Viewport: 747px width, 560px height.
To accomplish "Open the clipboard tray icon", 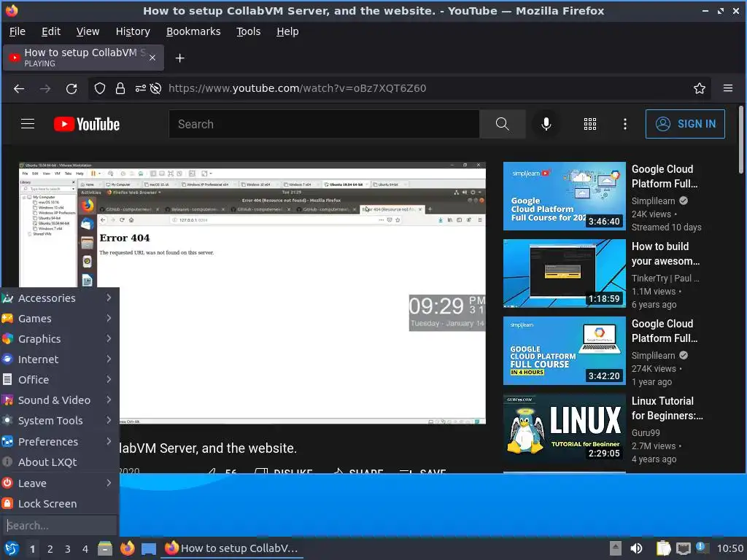I will click(663, 548).
